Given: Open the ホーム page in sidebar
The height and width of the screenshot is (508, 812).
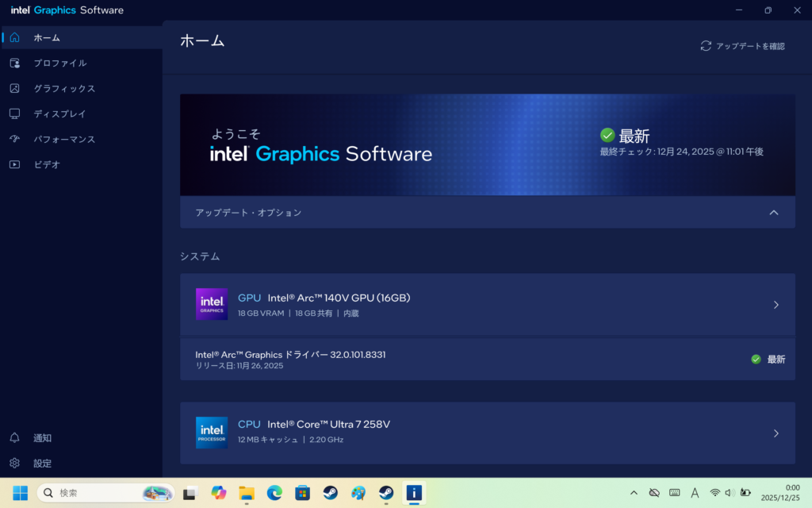Looking at the screenshot, I should click(x=46, y=37).
